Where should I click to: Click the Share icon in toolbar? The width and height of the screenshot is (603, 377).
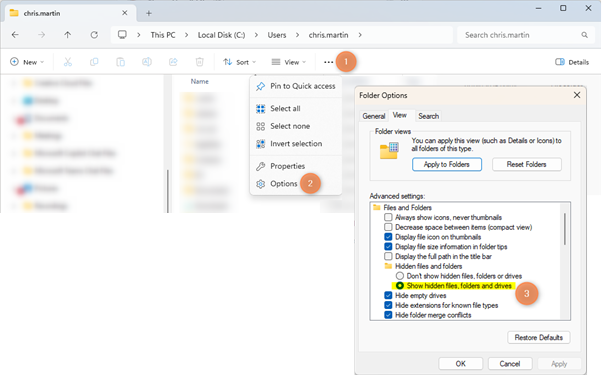point(173,62)
